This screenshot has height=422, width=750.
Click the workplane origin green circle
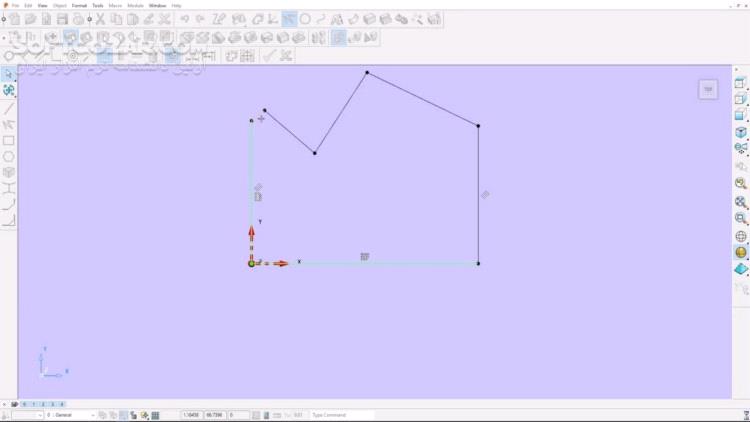click(x=252, y=264)
